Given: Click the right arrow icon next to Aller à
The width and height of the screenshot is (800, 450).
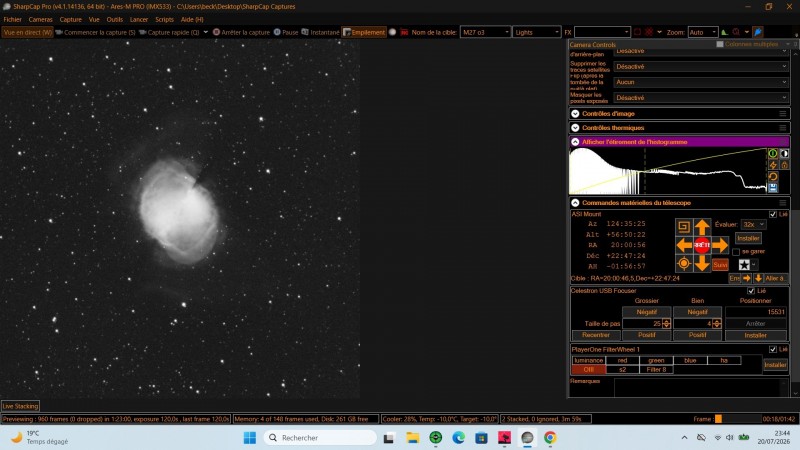Looking at the screenshot, I should click(746, 278).
